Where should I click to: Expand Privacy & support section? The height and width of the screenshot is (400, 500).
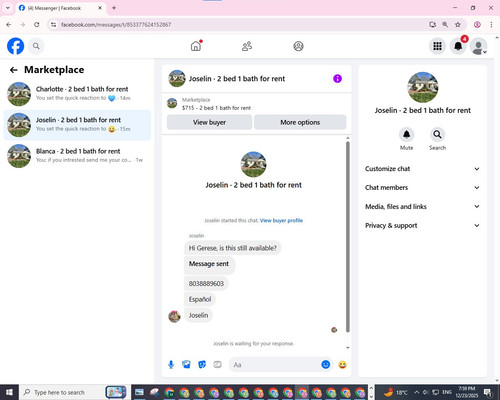tap(422, 225)
